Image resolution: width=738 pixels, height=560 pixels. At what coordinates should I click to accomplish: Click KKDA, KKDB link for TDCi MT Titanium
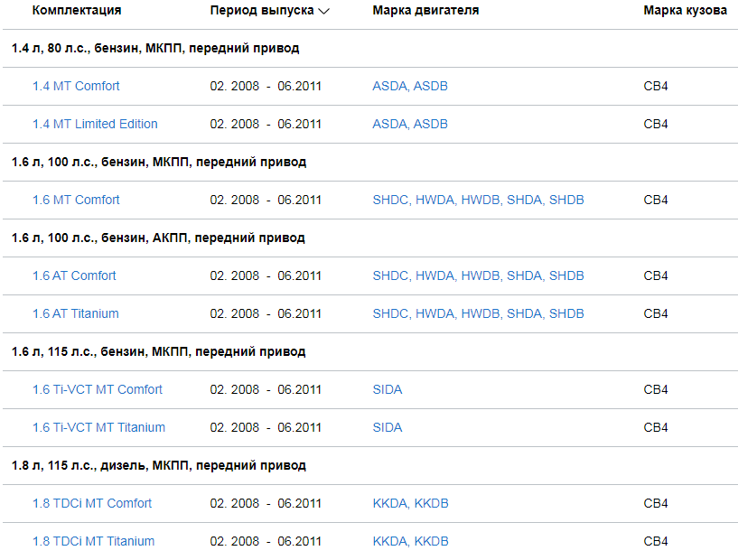410,542
